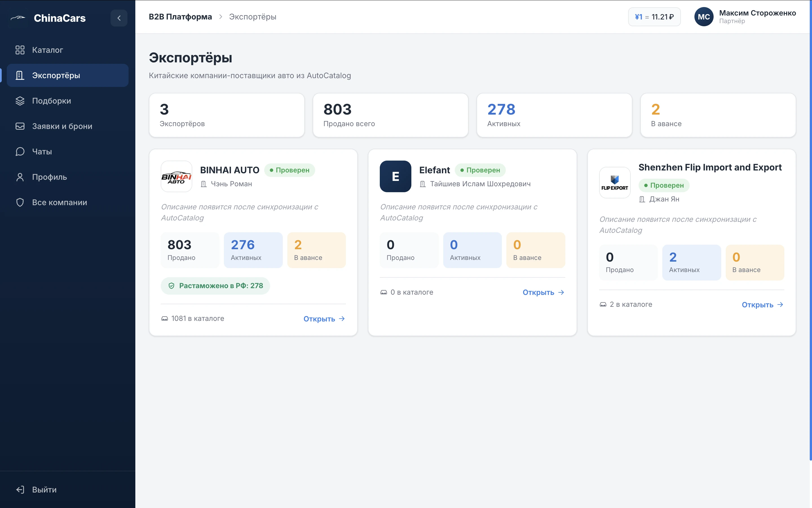The height and width of the screenshot is (508, 812).
Task: Click the page's vertical scrollbar
Action: click(x=810, y=230)
